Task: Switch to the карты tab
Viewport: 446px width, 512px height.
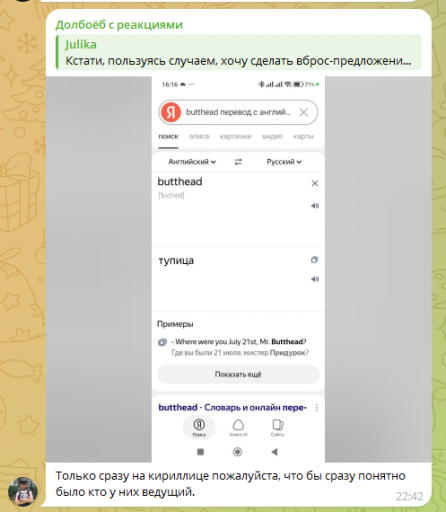Action: pos(303,136)
